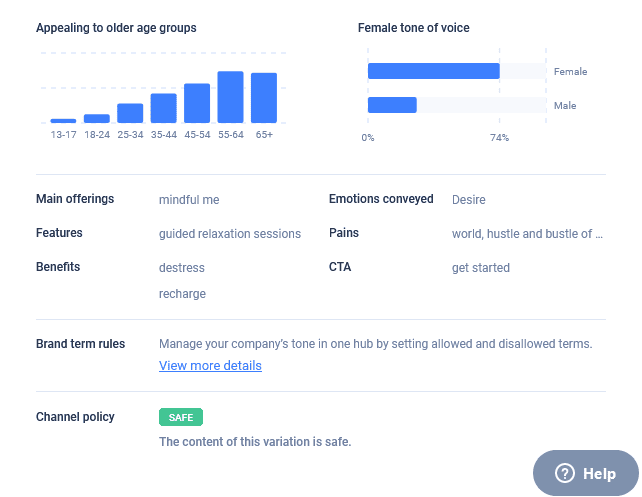This screenshot has width=642, height=497.
Task: Click the 'recharge' benefit value
Action: coord(182,294)
